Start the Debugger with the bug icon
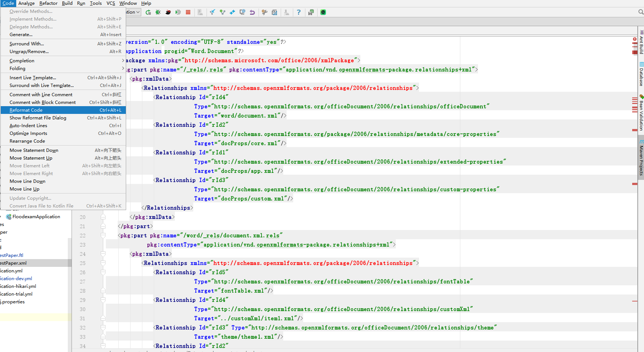 pyautogui.click(x=158, y=12)
